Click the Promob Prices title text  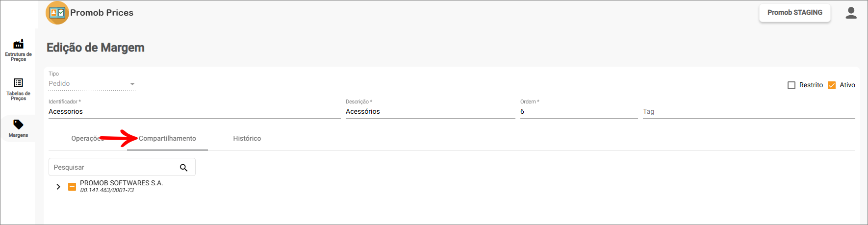[x=102, y=13]
